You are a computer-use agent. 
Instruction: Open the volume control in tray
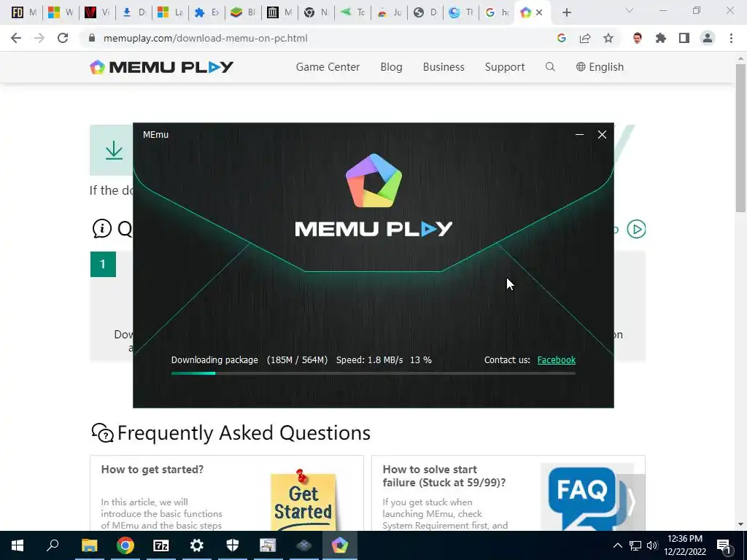tap(653, 545)
